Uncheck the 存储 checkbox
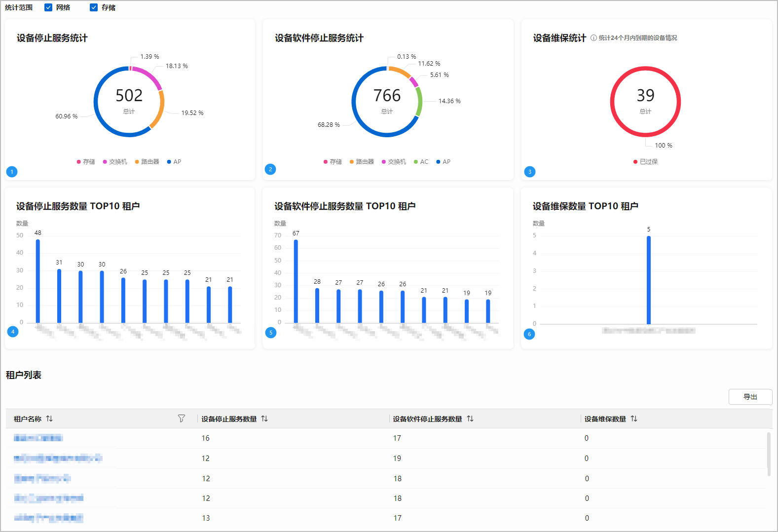The width and height of the screenshot is (778, 532). point(94,7)
